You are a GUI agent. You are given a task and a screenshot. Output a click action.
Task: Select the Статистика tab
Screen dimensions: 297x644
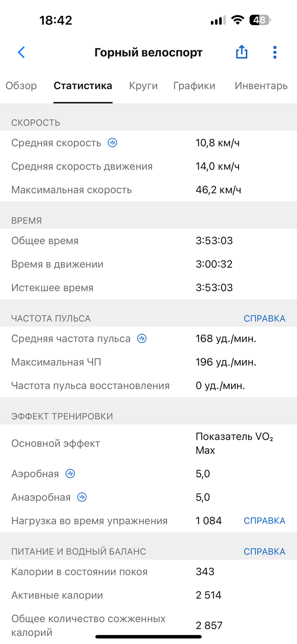point(83,86)
